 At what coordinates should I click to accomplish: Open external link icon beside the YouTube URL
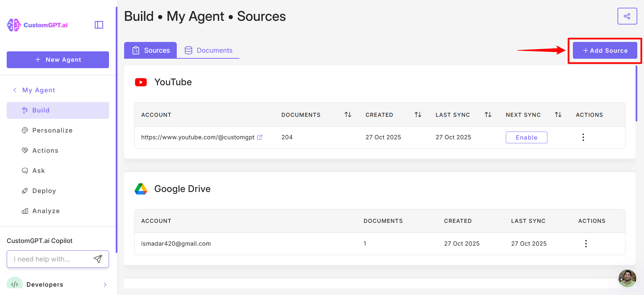[260, 137]
